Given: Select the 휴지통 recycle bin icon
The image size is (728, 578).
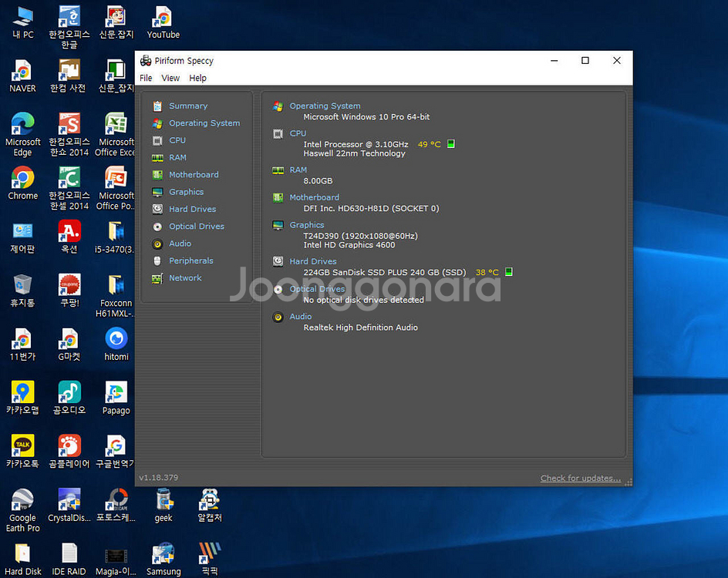Looking at the screenshot, I should [23, 291].
